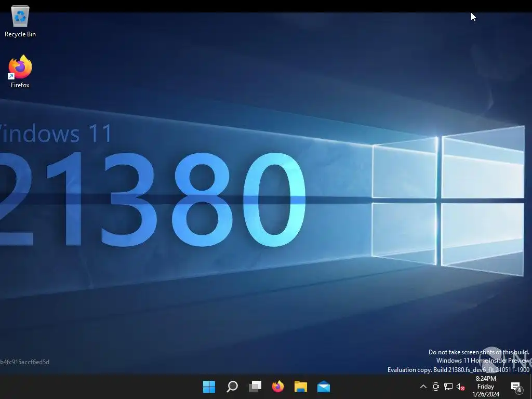Open the Recycle Bin desktop icon
Viewport: 532px width, 399px height.
coord(20,17)
